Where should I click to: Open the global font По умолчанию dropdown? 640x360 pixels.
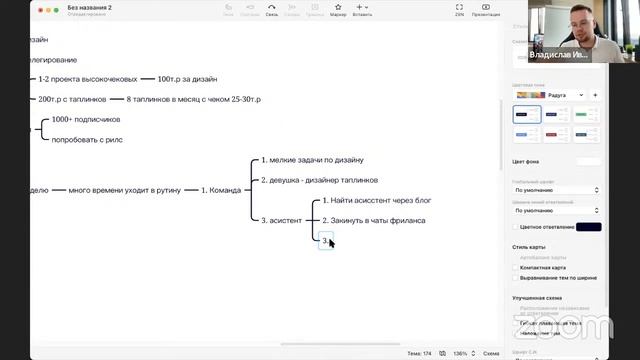click(556, 190)
